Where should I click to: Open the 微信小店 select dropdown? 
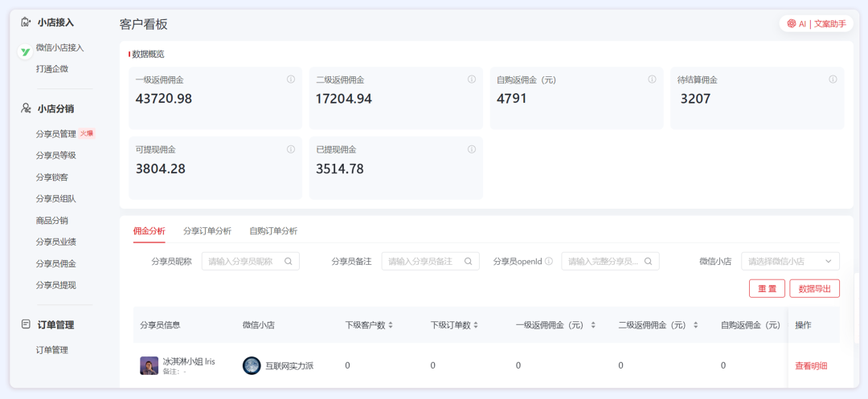(x=790, y=262)
